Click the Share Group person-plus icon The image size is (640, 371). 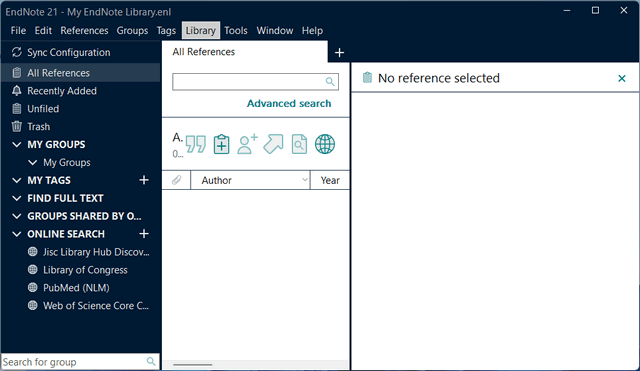pyautogui.click(x=247, y=144)
